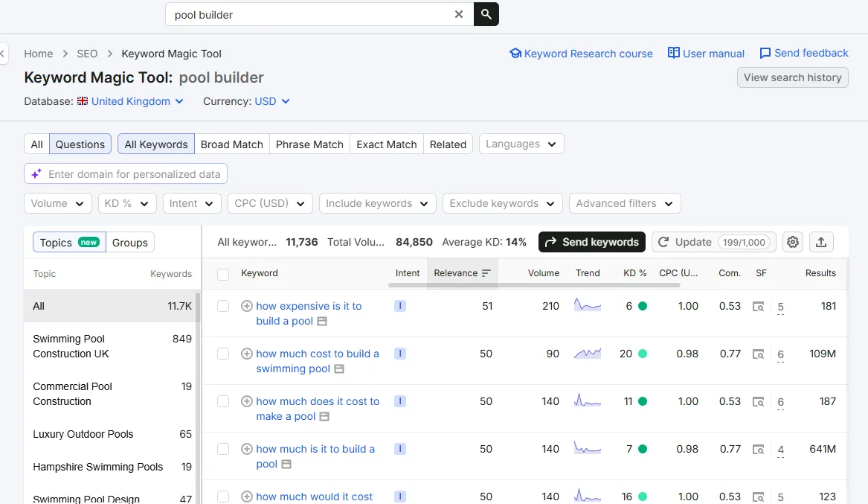The width and height of the screenshot is (868, 504).
Task: Open the Languages dropdown
Action: (521, 144)
